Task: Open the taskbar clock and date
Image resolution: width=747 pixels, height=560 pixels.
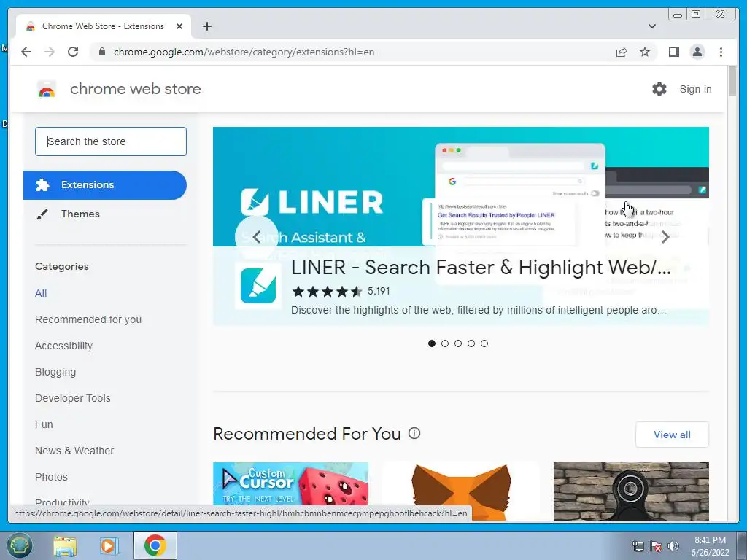Action: 710,546
